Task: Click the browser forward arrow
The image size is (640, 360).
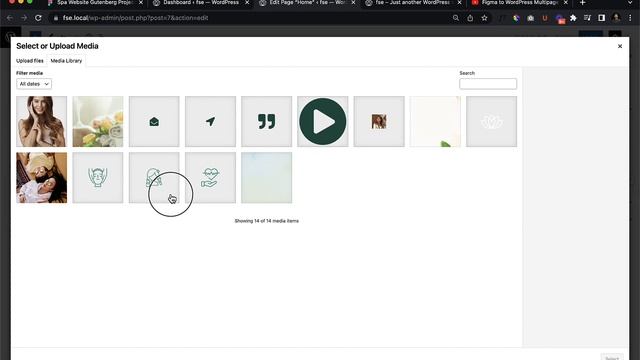Action: coord(24,18)
